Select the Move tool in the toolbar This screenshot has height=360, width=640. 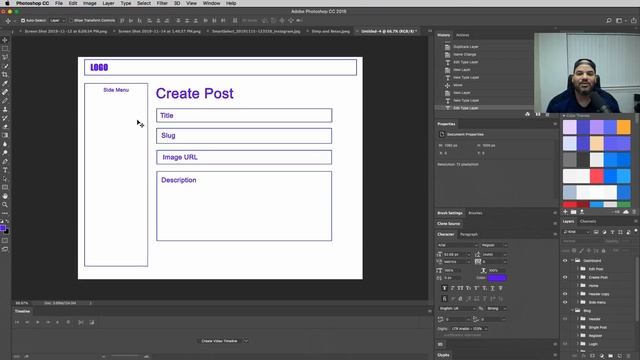tap(5, 40)
